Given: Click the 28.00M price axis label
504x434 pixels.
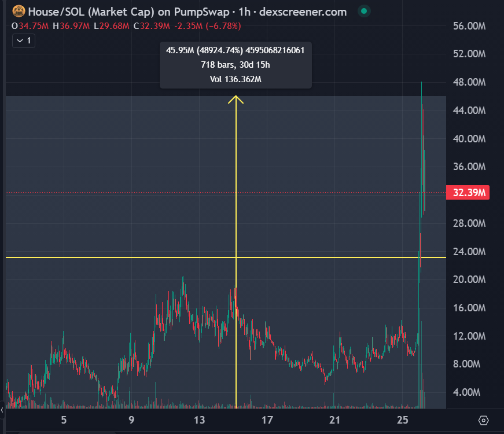Looking at the screenshot, I should [x=469, y=223].
